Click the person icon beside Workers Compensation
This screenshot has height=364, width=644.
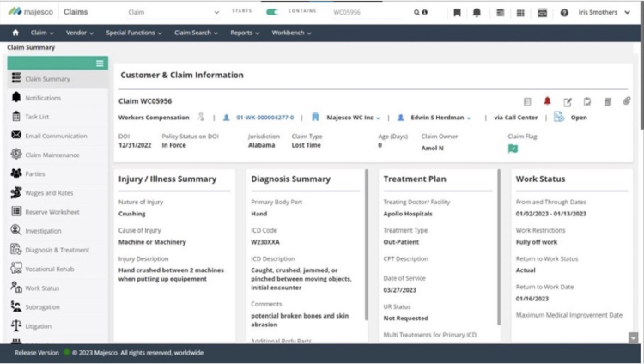[x=200, y=117]
